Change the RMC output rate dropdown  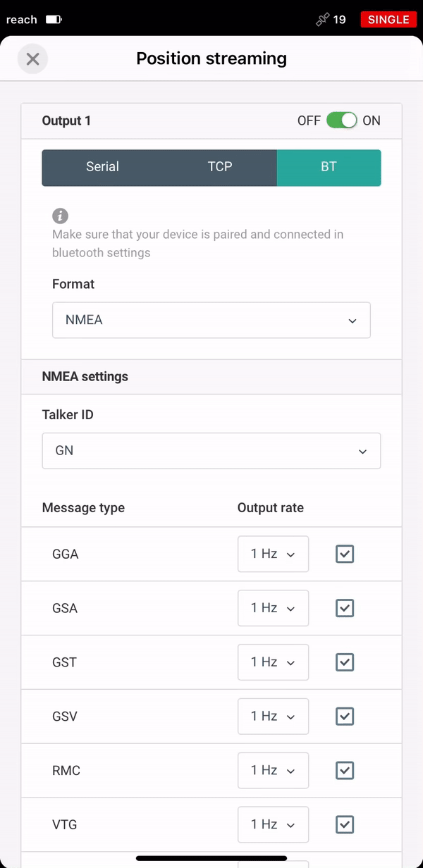coord(274,770)
